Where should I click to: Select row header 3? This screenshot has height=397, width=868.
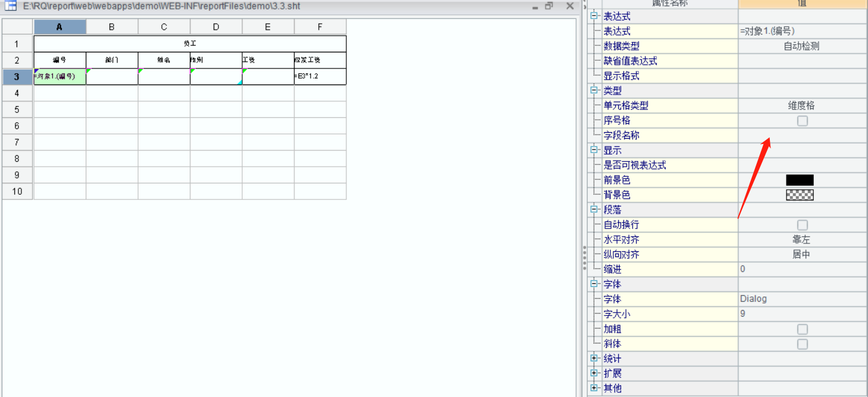[x=17, y=77]
